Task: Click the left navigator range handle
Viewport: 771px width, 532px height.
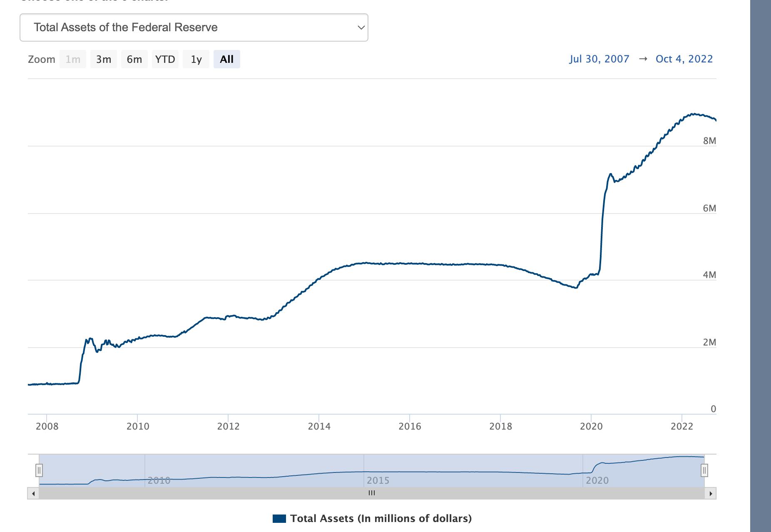Action: point(39,470)
